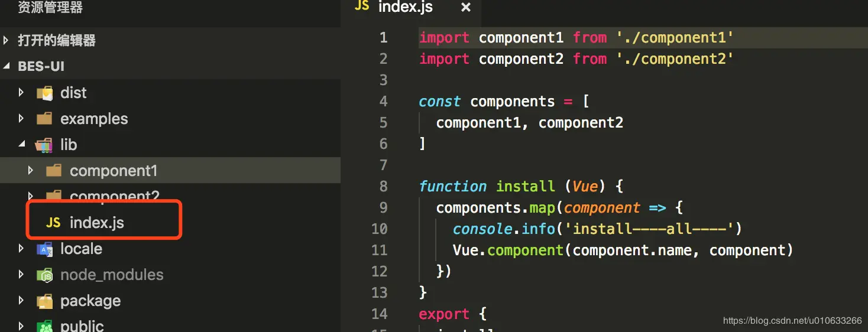This screenshot has width=868, height=332.
Task: Expand the dist folder arrow
Action: click(21, 93)
